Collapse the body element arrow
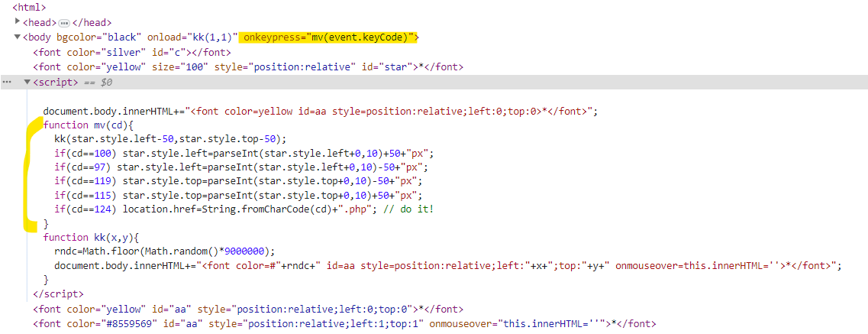This screenshot has width=868, height=334. [18, 37]
